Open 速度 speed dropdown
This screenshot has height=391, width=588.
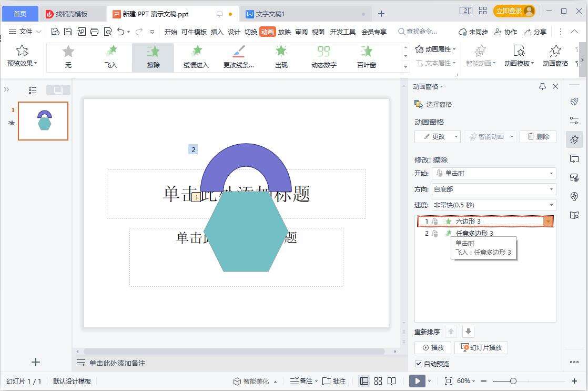pos(494,205)
